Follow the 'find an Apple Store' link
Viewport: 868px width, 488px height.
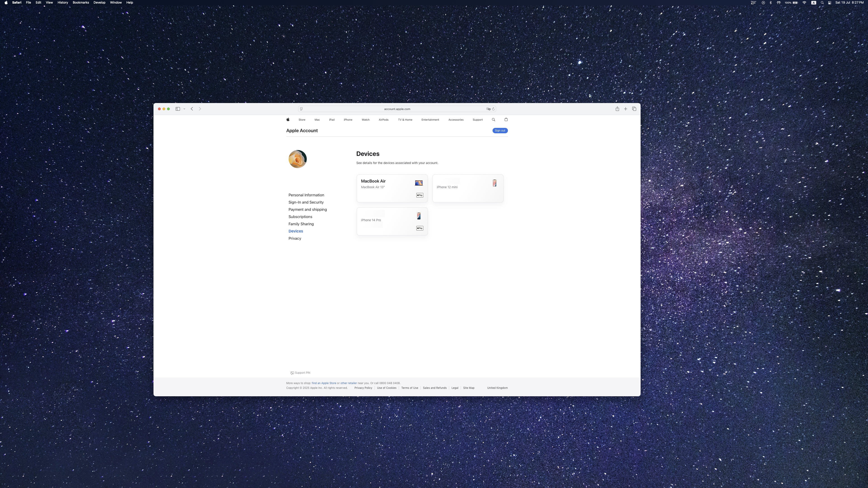pyautogui.click(x=324, y=383)
